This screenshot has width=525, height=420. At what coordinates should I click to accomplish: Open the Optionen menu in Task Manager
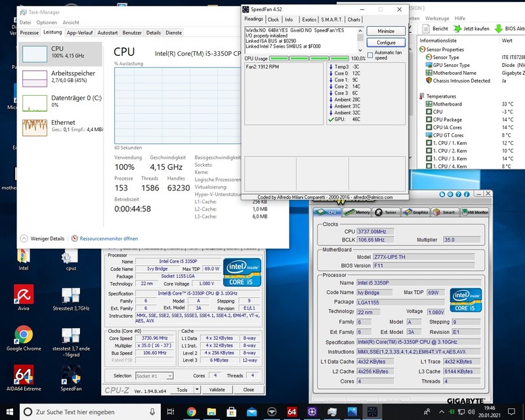pyautogui.click(x=47, y=22)
